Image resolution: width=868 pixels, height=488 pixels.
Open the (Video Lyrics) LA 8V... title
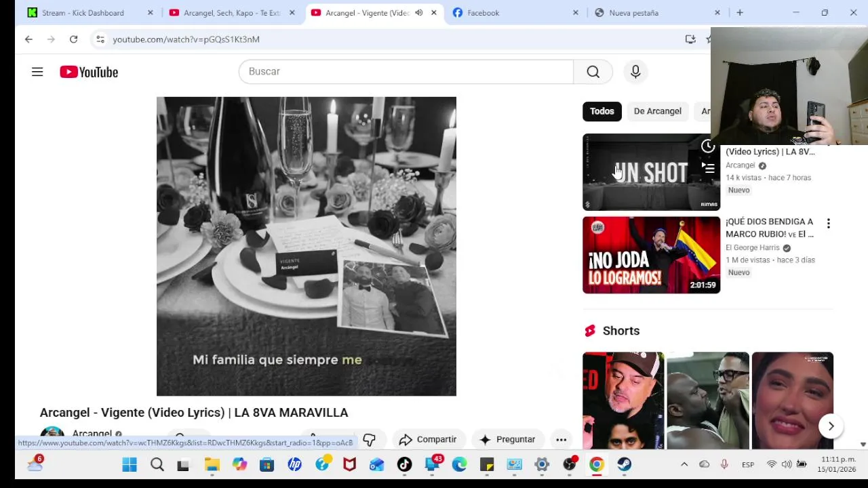coord(770,152)
